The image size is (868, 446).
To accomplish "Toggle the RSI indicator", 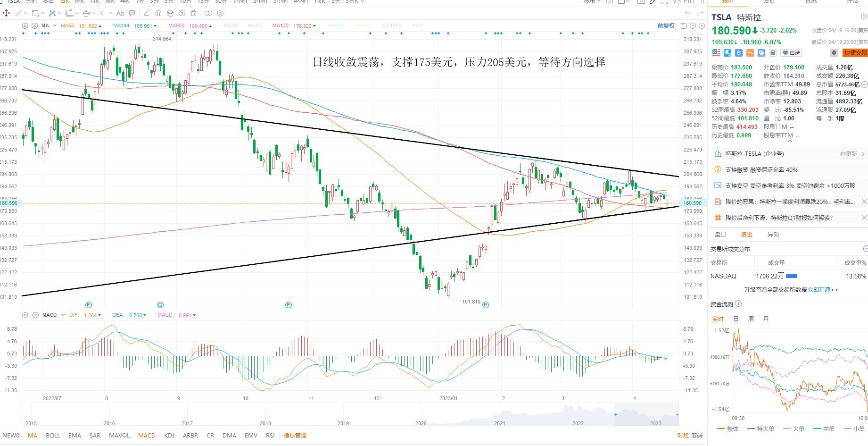I will [270, 436].
